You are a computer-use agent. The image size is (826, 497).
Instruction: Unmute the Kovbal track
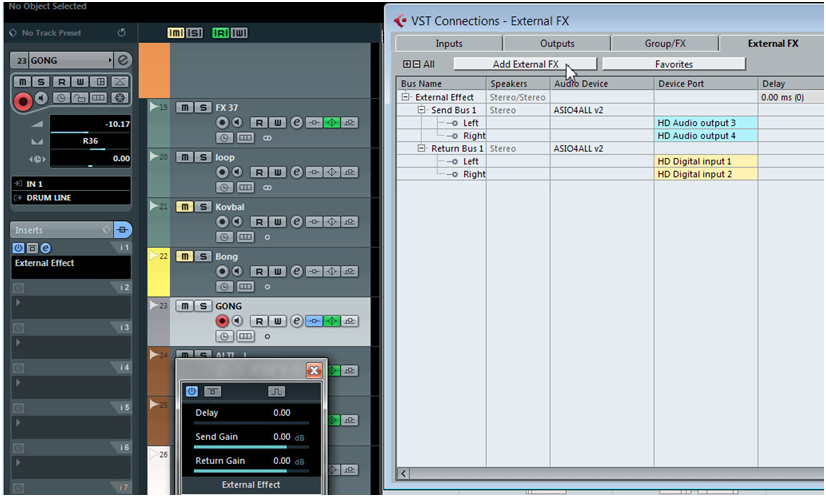click(184, 207)
